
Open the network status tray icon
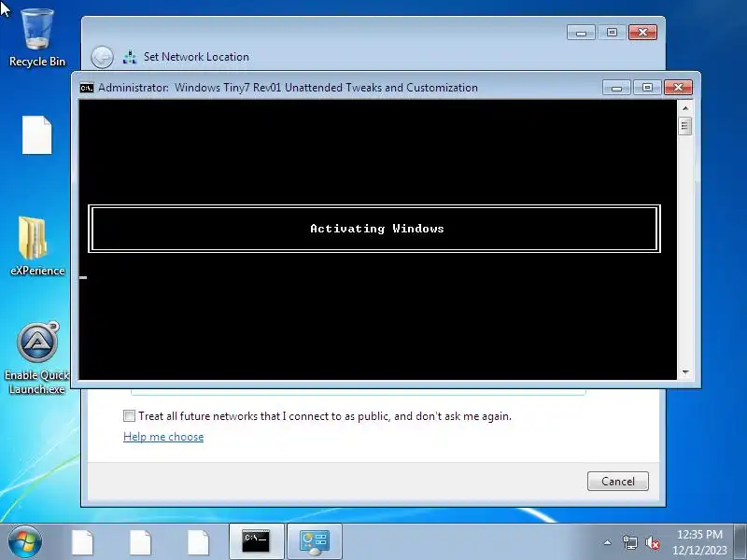pos(629,542)
